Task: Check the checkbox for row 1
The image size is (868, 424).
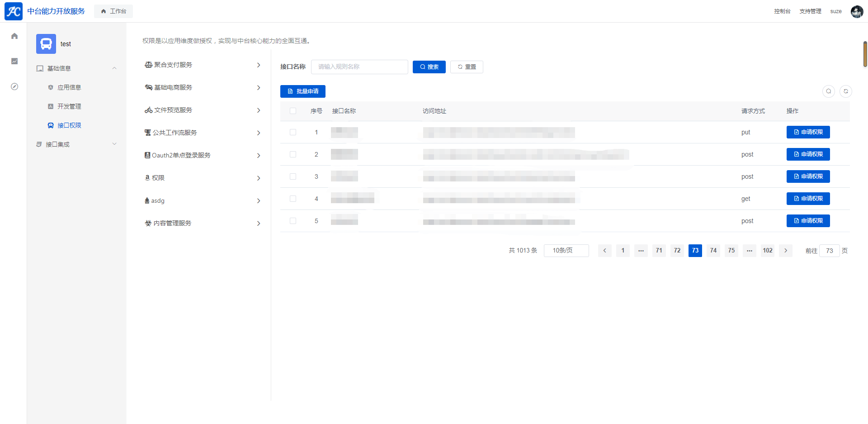Action: (293, 132)
